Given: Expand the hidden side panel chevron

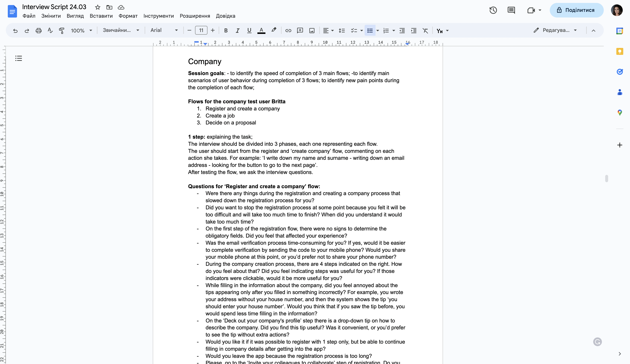Looking at the screenshot, I should point(619,354).
